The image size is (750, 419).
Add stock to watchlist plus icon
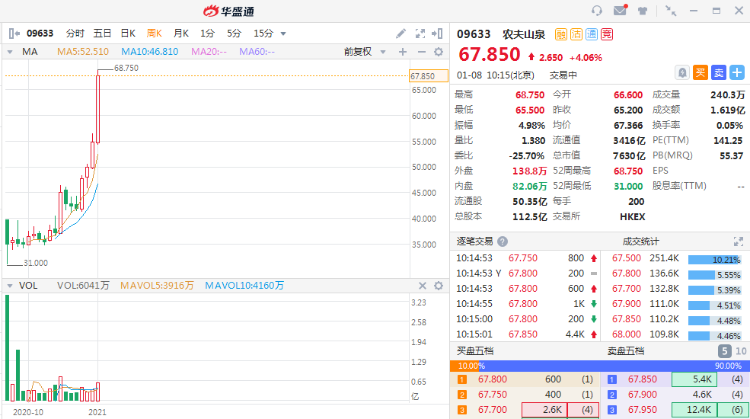coord(737,72)
